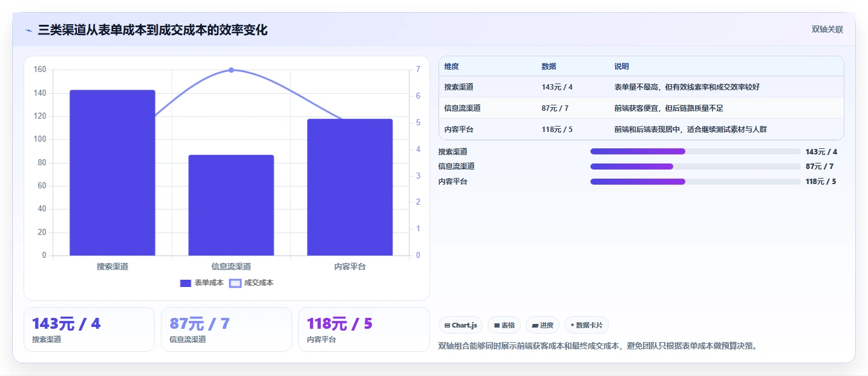Select the 118元 / 5 data card

[364, 329]
